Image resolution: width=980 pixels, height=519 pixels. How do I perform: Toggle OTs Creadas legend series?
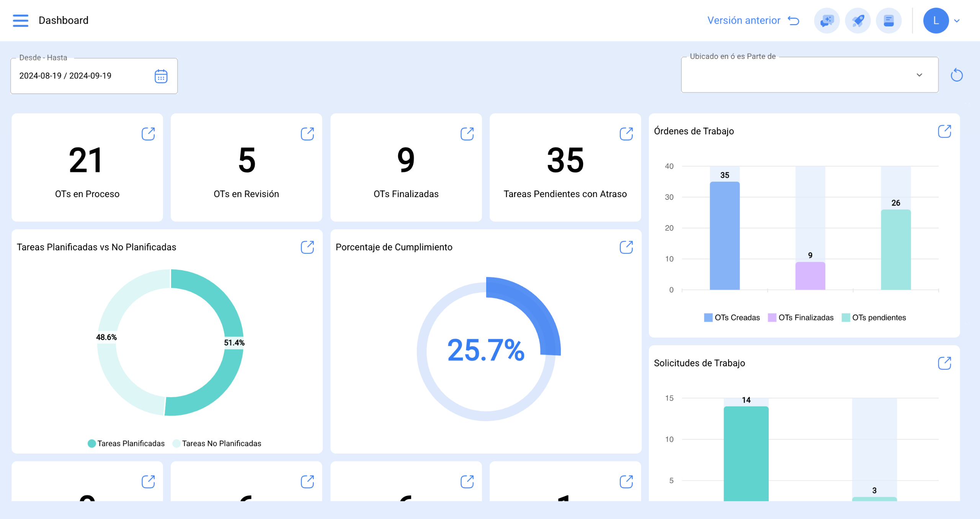coord(732,317)
